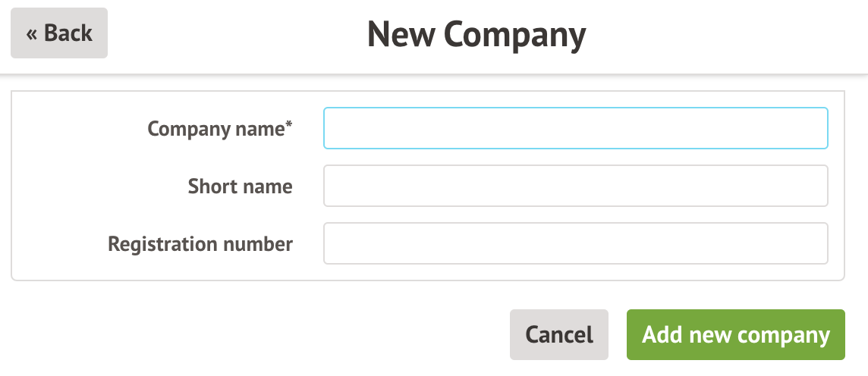Click the green Add new company button
The height and width of the screenshot is (376, 868).
(x=735, y=334)
